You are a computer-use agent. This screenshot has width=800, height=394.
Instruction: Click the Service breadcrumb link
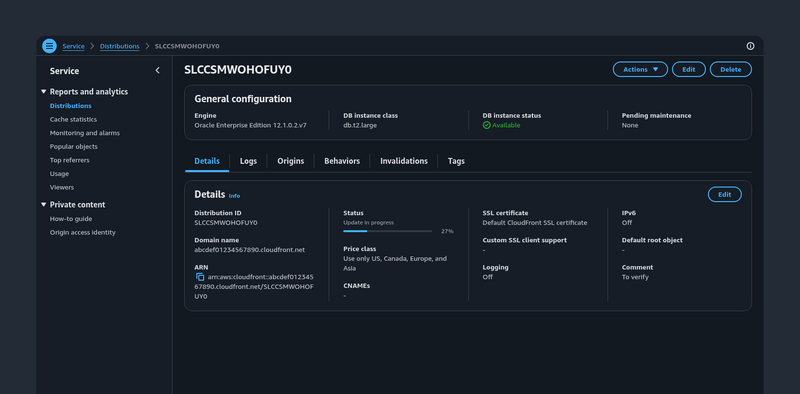tap(73, 46)
